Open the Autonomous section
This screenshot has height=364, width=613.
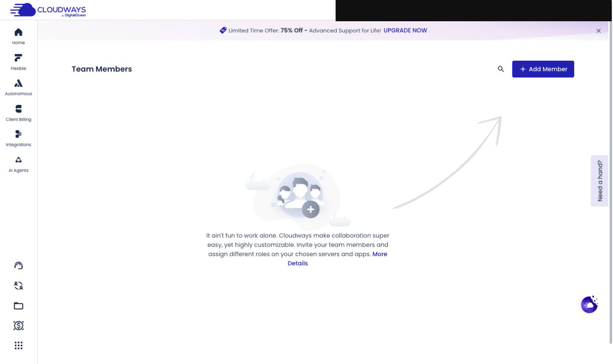pos(18,87)
